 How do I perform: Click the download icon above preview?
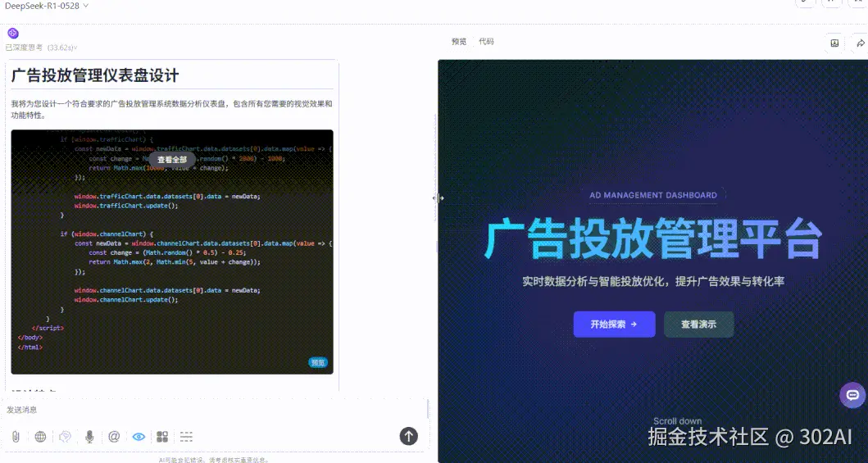click(834, 43)
